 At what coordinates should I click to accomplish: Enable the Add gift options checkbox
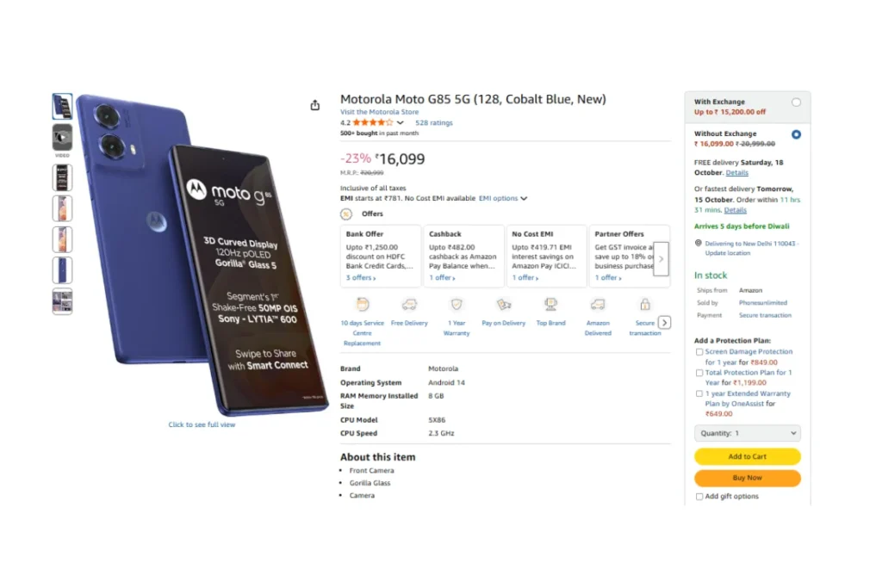pos(699,497)
